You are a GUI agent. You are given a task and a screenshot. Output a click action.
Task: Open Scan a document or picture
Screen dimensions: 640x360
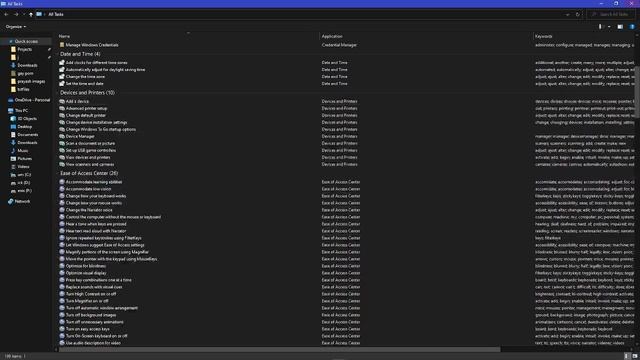90,143
